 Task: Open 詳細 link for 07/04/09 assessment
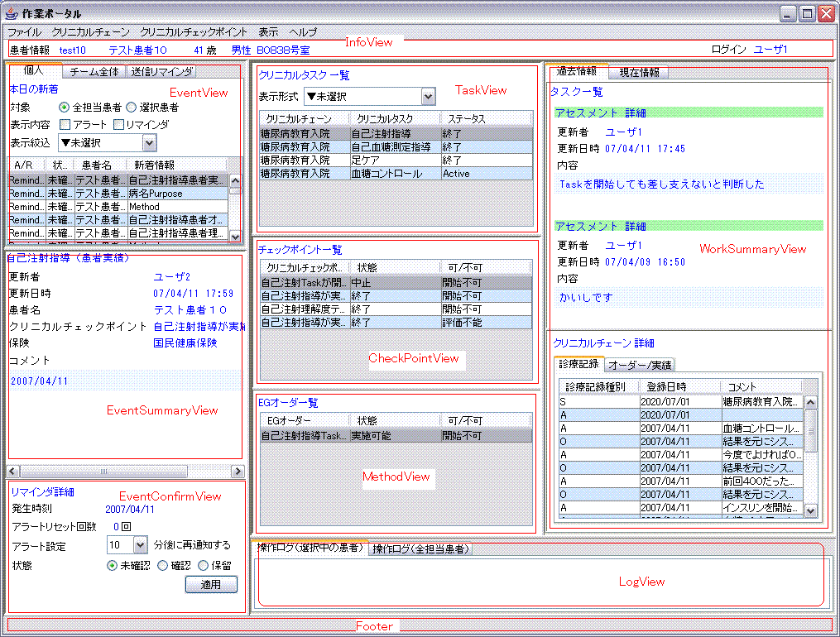pos(636,227)
